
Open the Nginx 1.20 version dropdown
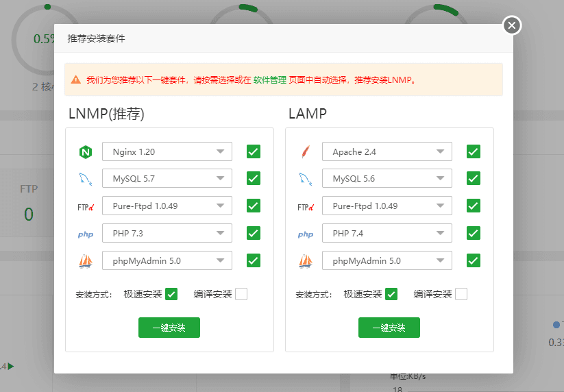coord(167,151)
